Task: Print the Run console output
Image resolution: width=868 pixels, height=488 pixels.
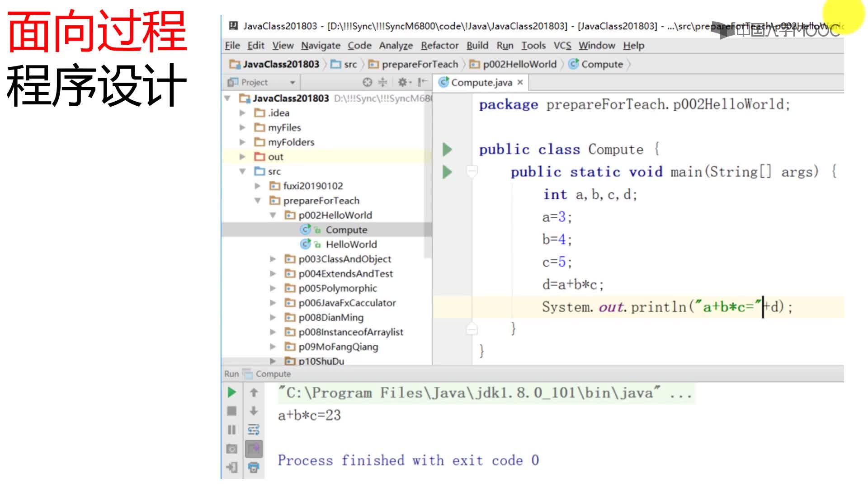Action: tap(254, 467)
